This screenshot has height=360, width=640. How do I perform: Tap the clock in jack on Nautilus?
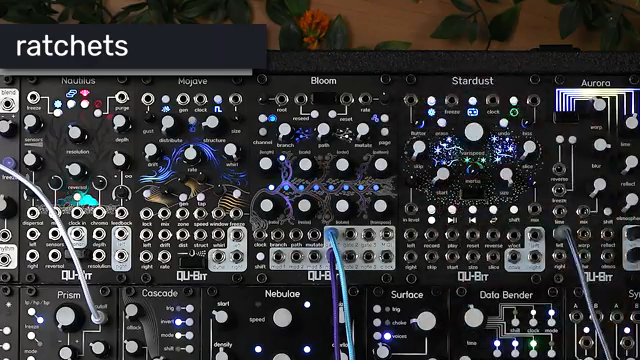(77, 213)
